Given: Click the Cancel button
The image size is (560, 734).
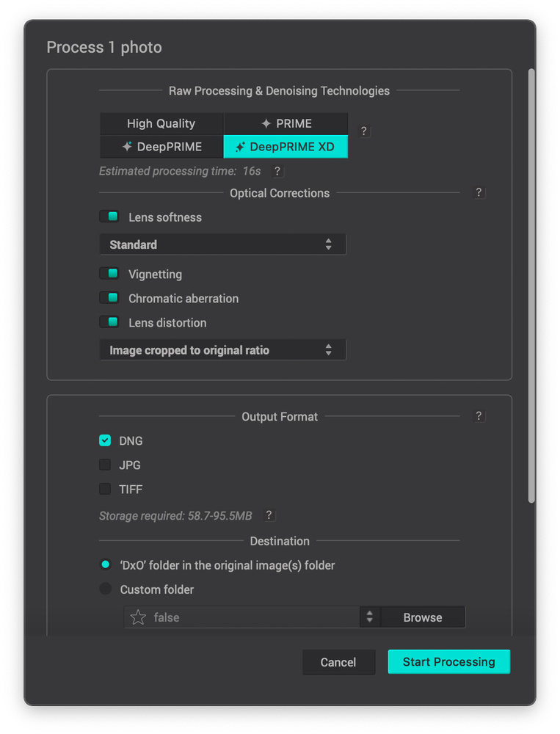Looking at the screenshot, I should tap(338, 662).
